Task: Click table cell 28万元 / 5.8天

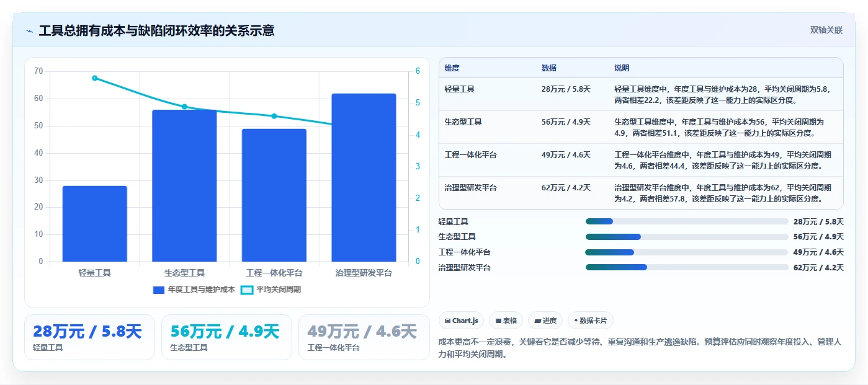Action: coord(566,89)
